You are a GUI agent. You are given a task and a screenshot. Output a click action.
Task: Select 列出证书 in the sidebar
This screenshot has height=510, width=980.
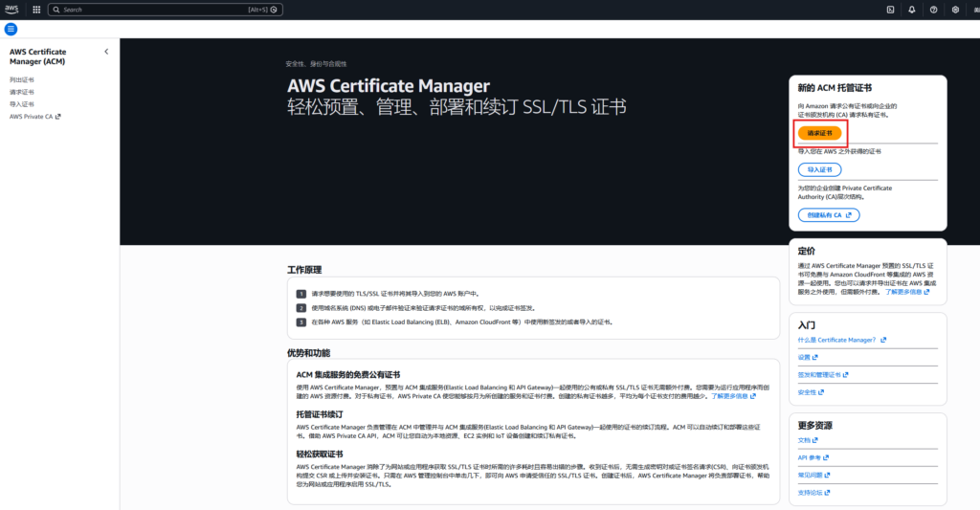[x=22, y=79]
